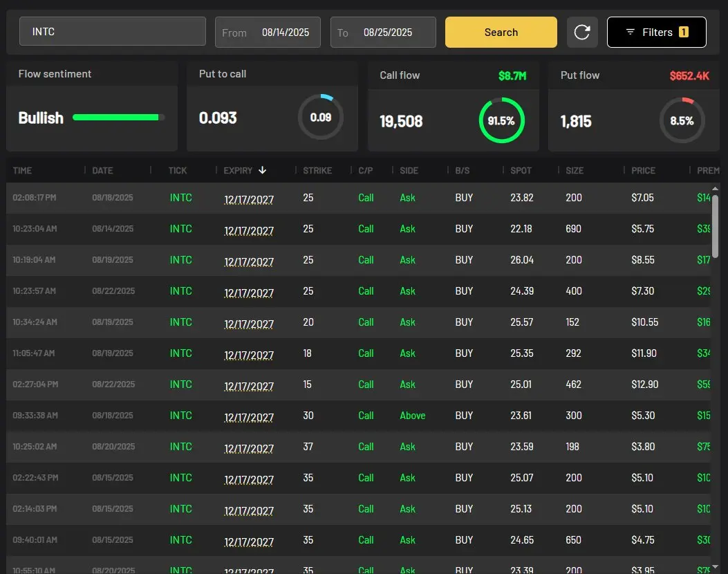This screenshot has width=728, height=574.
Task: Click the put flow total $652.4K
Action: (689, 75)
